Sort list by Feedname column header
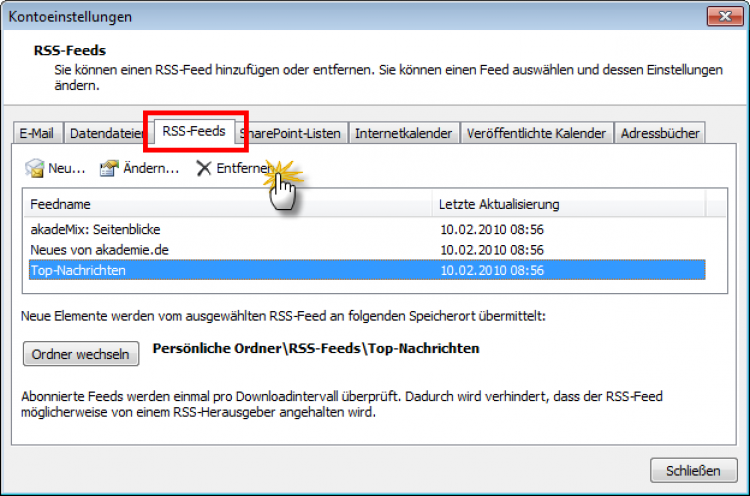Viewport: 750px width, 496px height. [227, 204]
